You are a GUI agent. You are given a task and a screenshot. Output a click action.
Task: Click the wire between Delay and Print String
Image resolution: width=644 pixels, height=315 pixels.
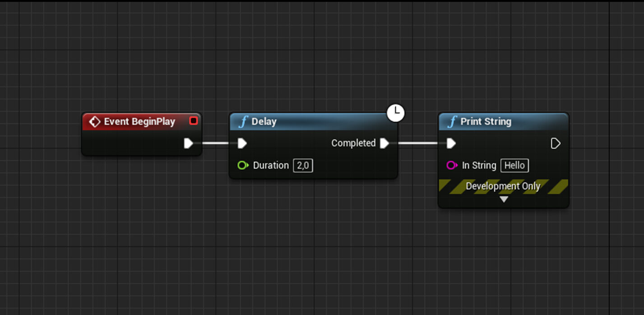click(x=417, y=144)
